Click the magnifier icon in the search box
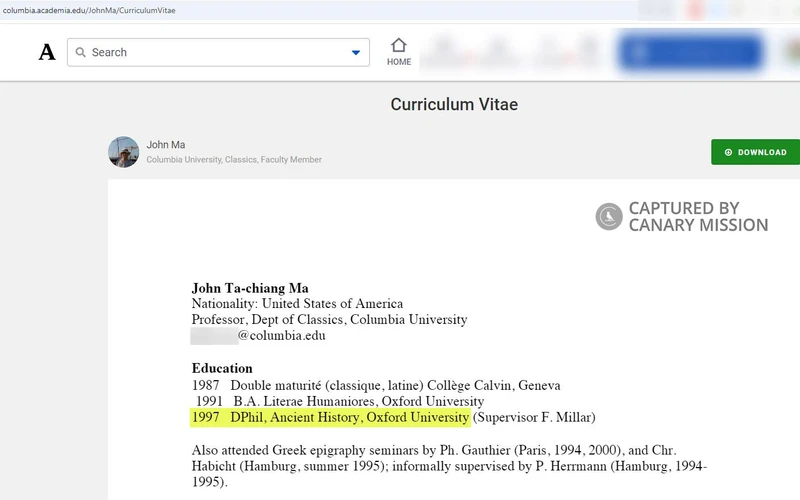 click(81, 53)
